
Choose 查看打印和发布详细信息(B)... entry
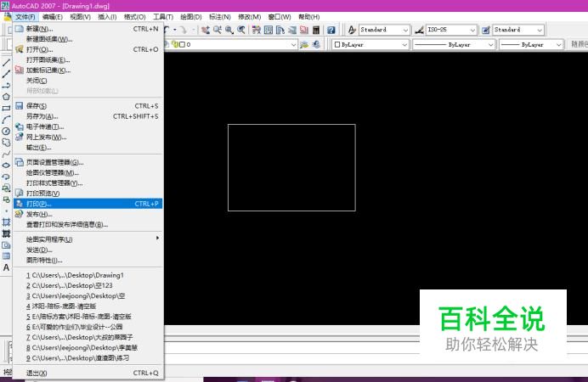[88, 225]
